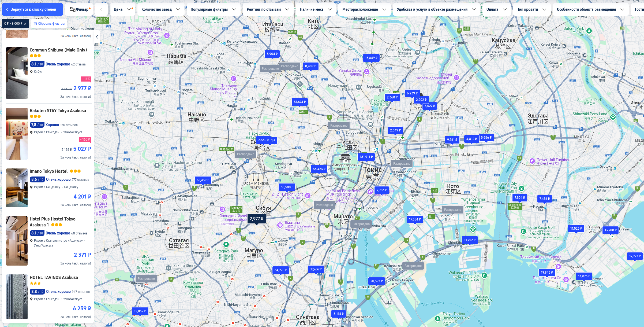Screen dimensions: 644x327
Task: Click the Imano Tokyo Hostel thumbnail photo
Action: (17, 188)
